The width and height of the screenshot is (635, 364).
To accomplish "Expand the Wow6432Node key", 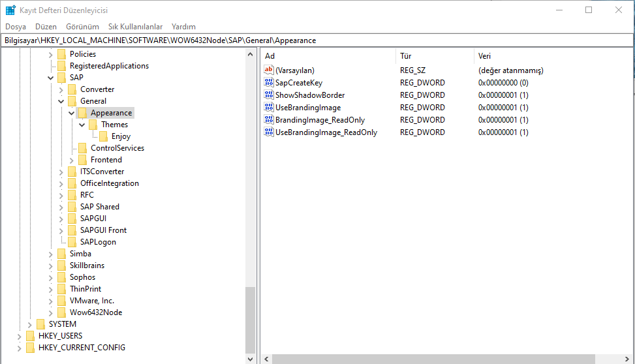I will [x=51, y=313].
